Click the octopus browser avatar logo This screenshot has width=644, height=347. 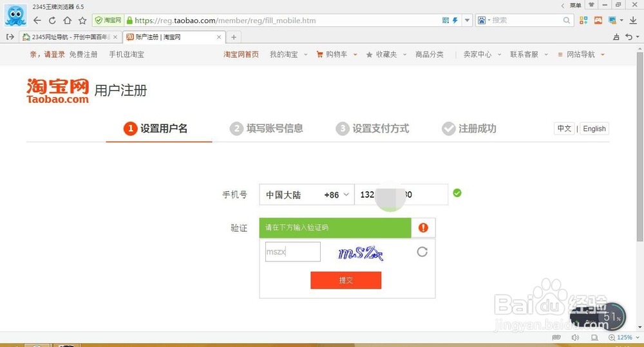[x=15, y=15]
